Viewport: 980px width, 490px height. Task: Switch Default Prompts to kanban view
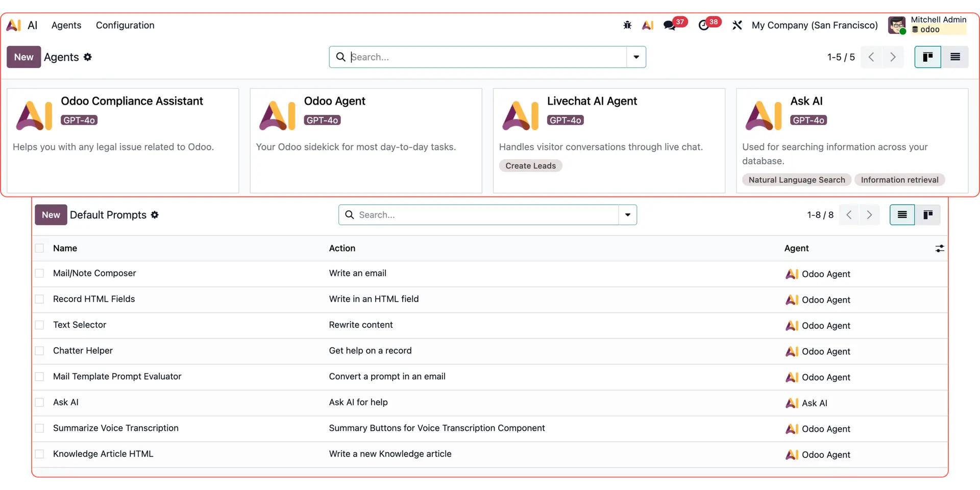927,215
